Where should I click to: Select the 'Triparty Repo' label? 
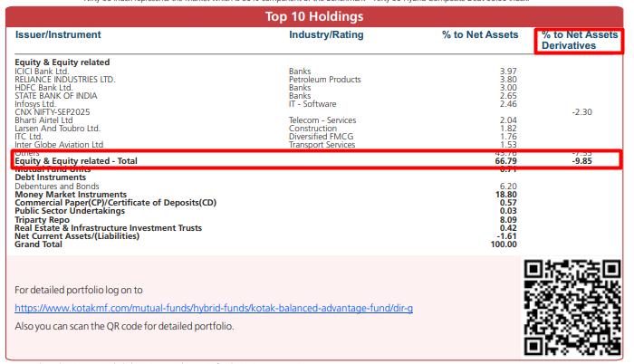click(x=42, y=220)
